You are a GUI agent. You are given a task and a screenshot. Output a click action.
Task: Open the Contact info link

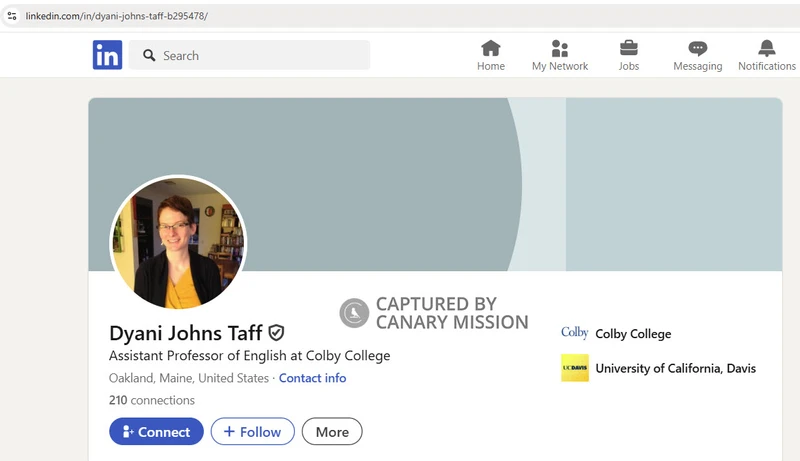tap(312, 378)
